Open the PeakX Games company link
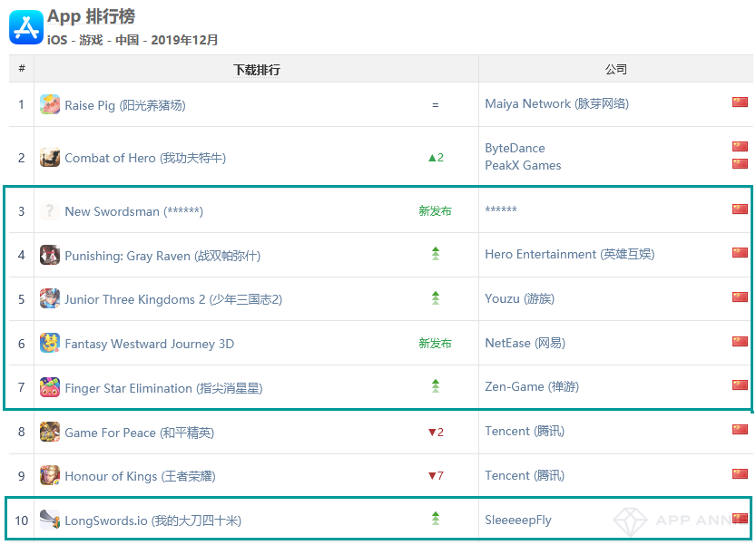This screenshot has width=756, height=545. 523,165
